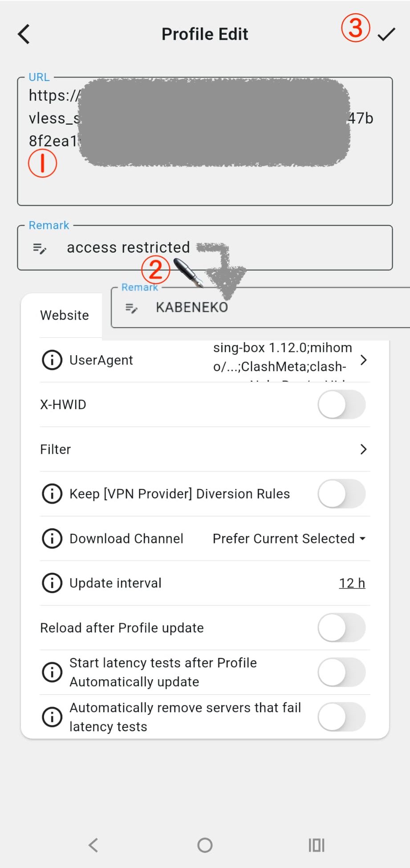The width and height of the screenshot is (410, 868).
Task: Open UserAgent options via chevron
Action: [363, 360]
